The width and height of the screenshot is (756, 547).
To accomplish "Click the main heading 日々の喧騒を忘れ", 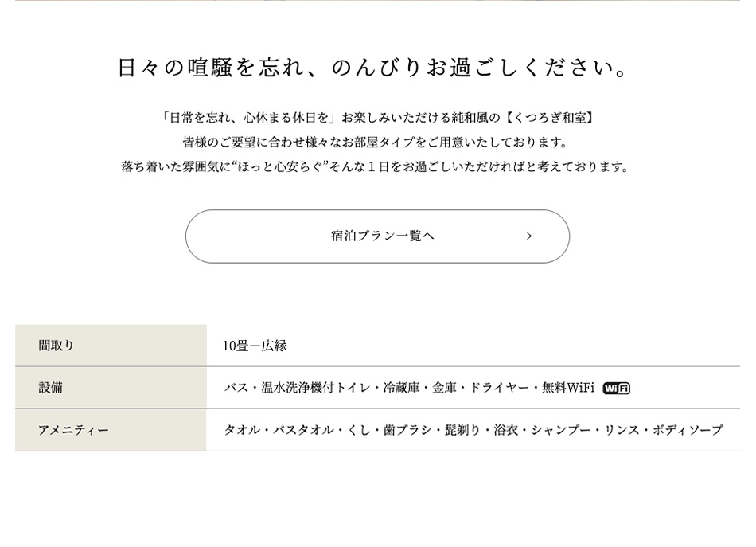I will tap(372, 68).
